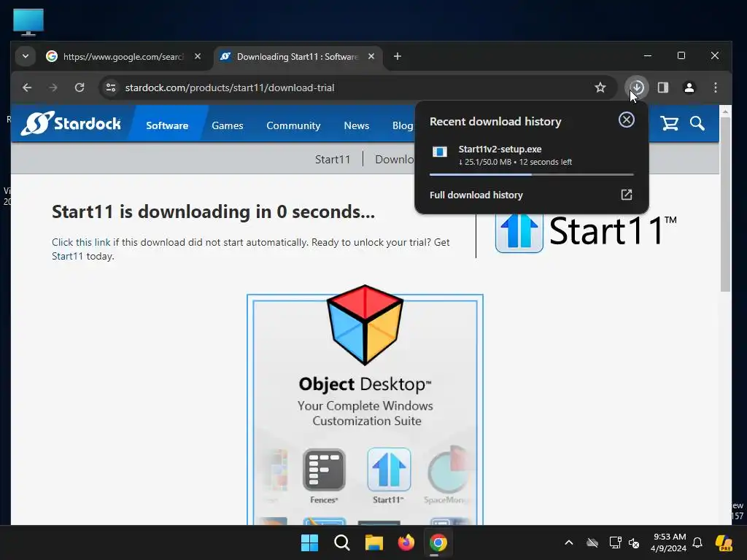The image size is (747, 560).
Task: Click the 'Click this link' download link
Action: (x=81, y=242)
